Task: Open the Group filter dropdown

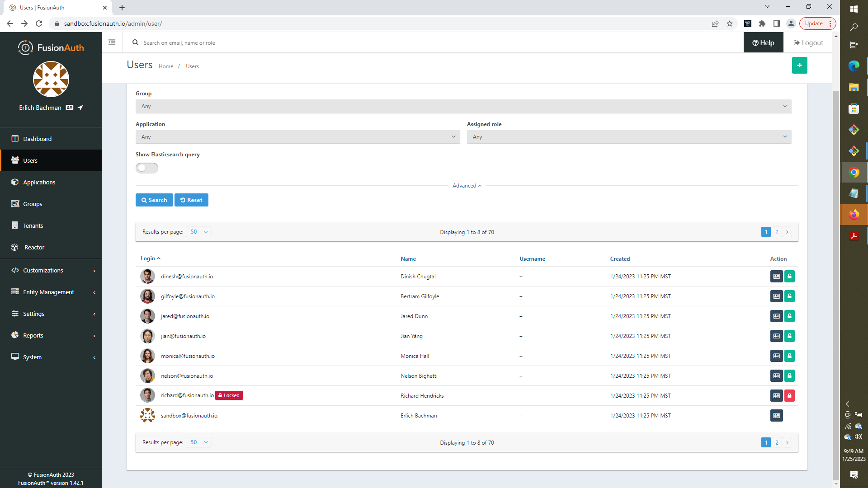Action: click(462, 106)
